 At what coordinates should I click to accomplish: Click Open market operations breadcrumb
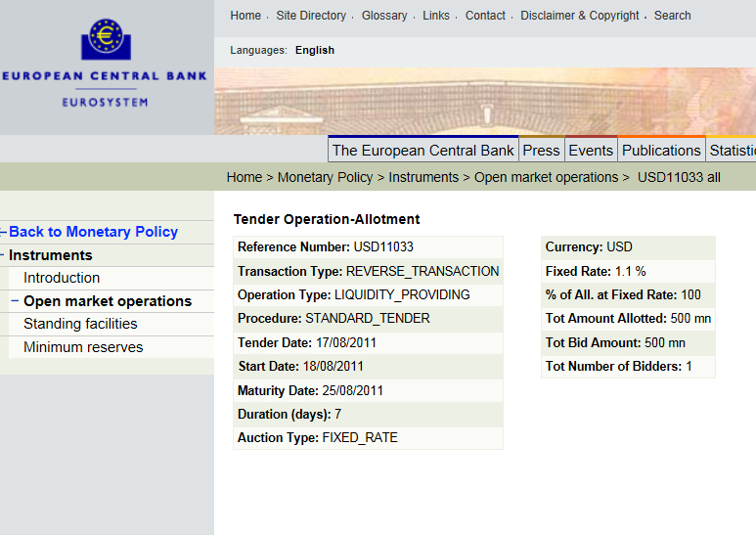[546, 177]
